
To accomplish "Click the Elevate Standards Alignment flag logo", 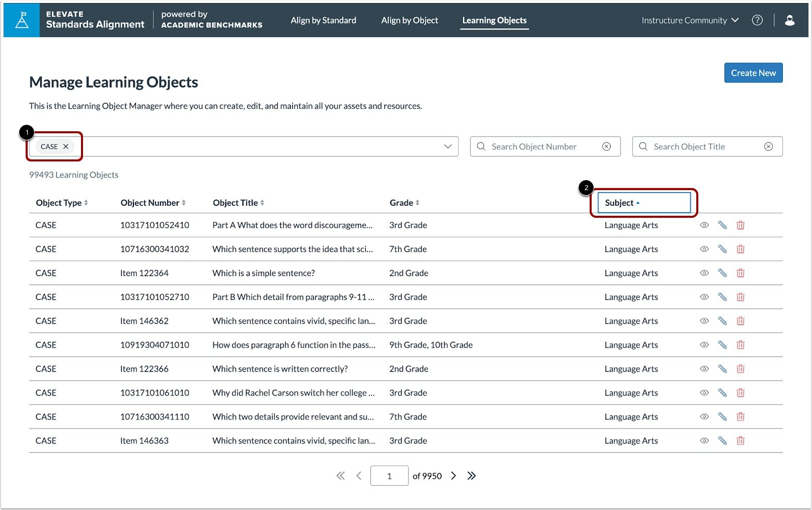I will (x=21, y=20).
